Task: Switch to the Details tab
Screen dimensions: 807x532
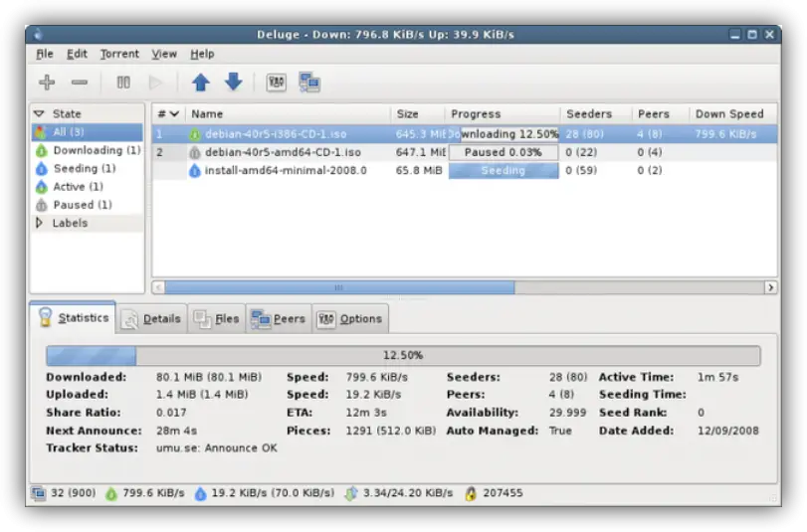Action: coord(151,319)
